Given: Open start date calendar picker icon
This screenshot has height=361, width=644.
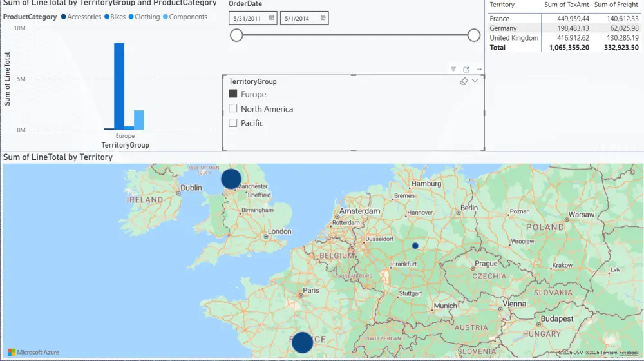Looking at the screenshot, I should (272, 18).
